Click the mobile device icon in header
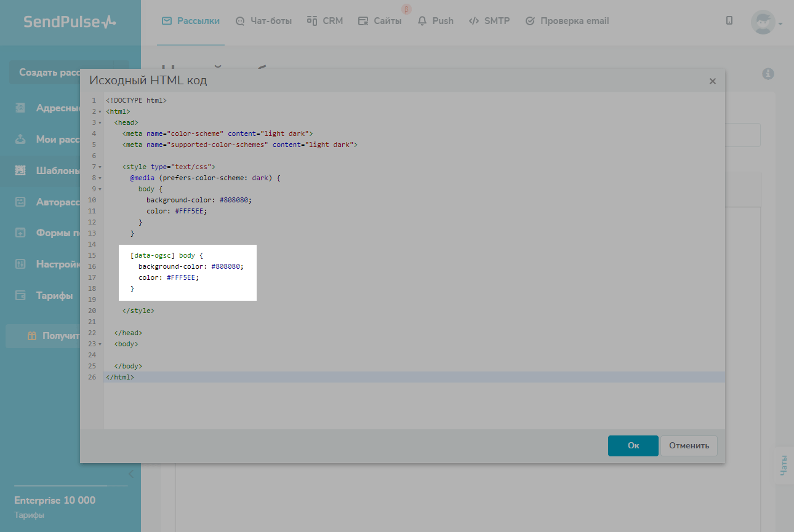 (x=729, y=21)
